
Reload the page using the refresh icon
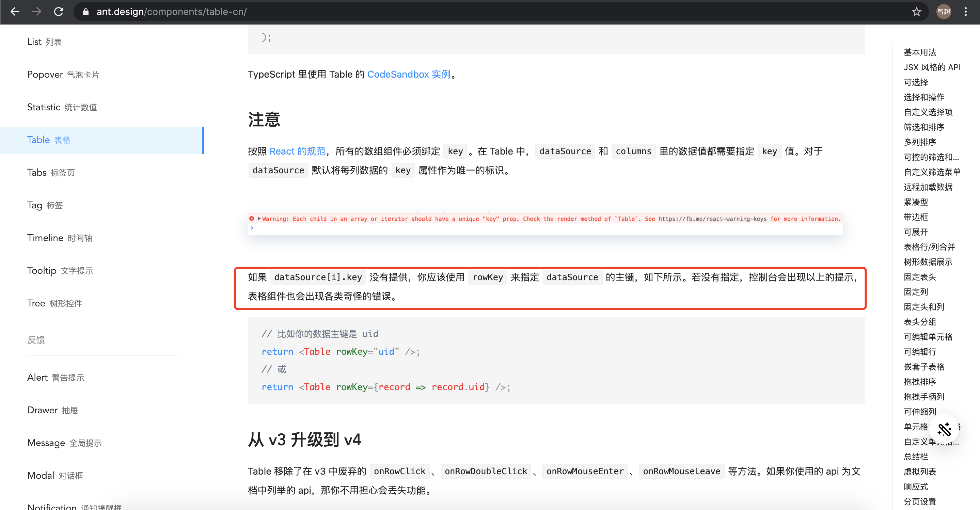pos(59,12)
